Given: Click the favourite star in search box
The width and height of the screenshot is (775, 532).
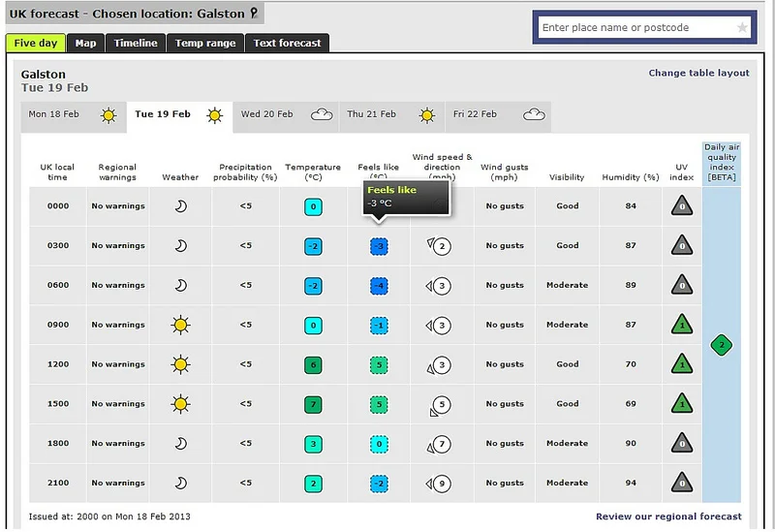Looking at the screenshot, I should click(x=741, y=28).
